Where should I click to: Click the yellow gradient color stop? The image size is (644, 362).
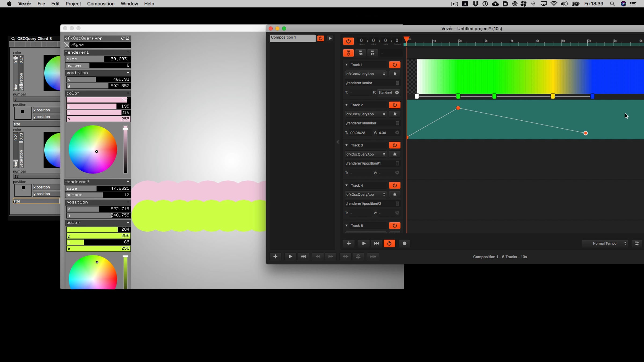click(553, 96)
